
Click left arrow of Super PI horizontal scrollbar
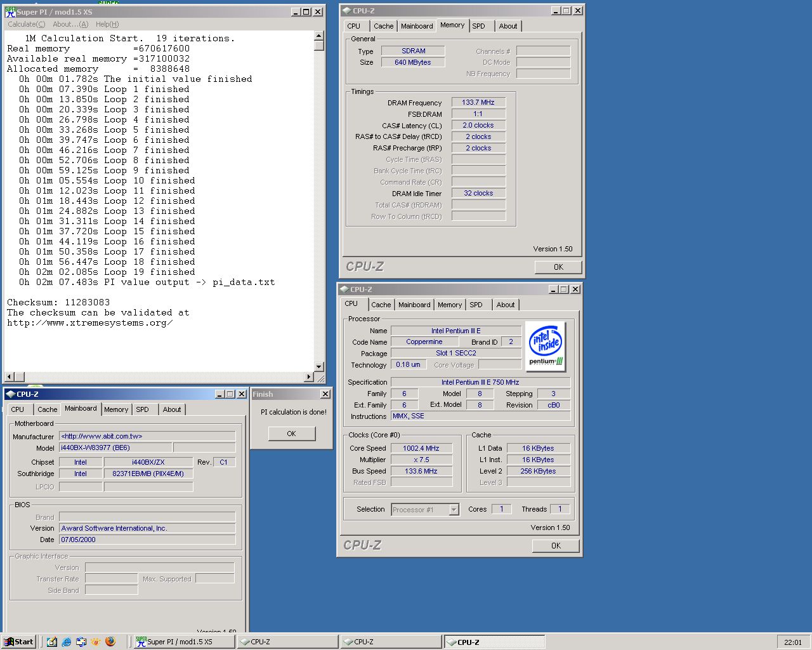click(9, 376)
